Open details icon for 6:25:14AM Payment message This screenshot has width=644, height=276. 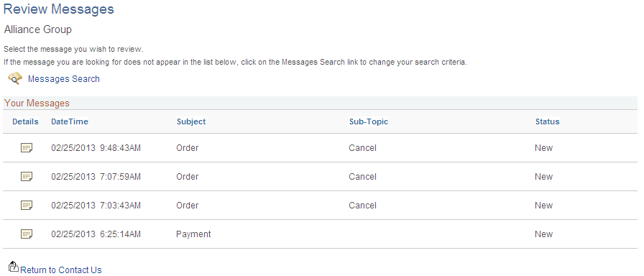coord(27,234)
